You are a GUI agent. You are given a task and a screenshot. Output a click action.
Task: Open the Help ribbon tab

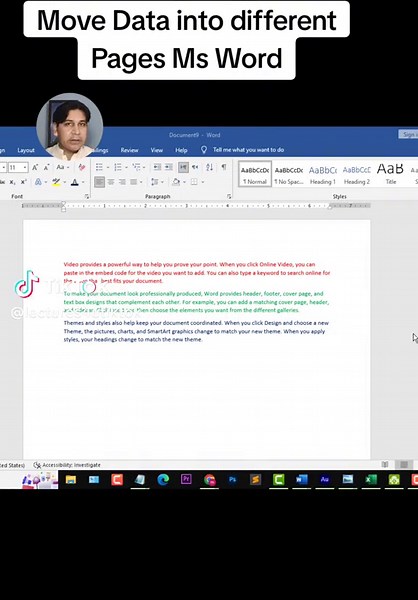tap(181, 150)
